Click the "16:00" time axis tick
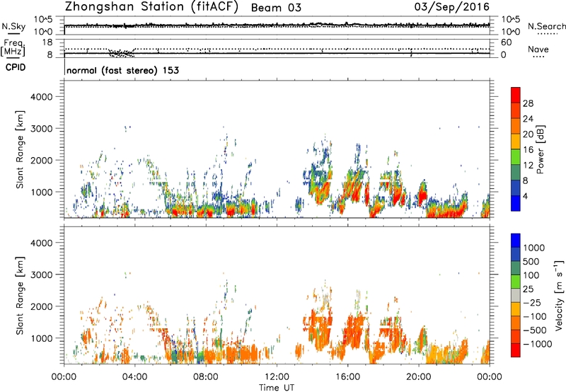Viewport: 566px width, 392px height. pyautogui.click(x=347, y=377)
